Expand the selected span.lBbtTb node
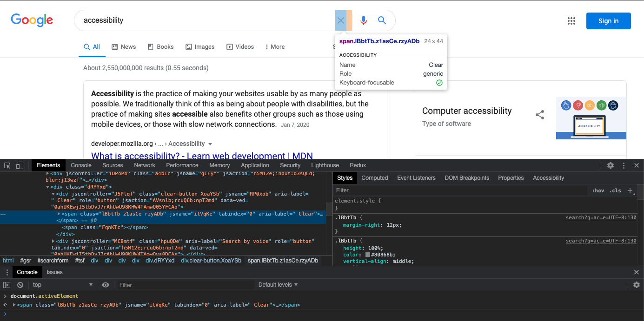The height and width of the screenshot is (321, 644). (59, 214)
